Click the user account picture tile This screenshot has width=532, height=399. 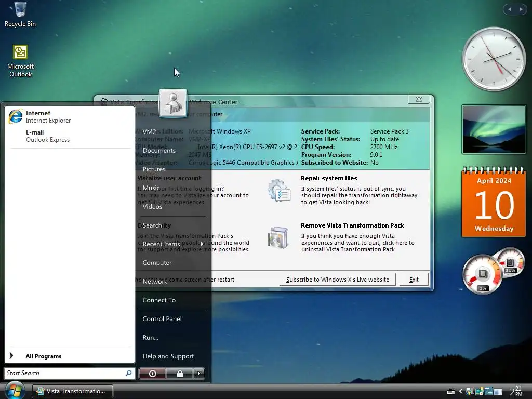pos(172,103)
